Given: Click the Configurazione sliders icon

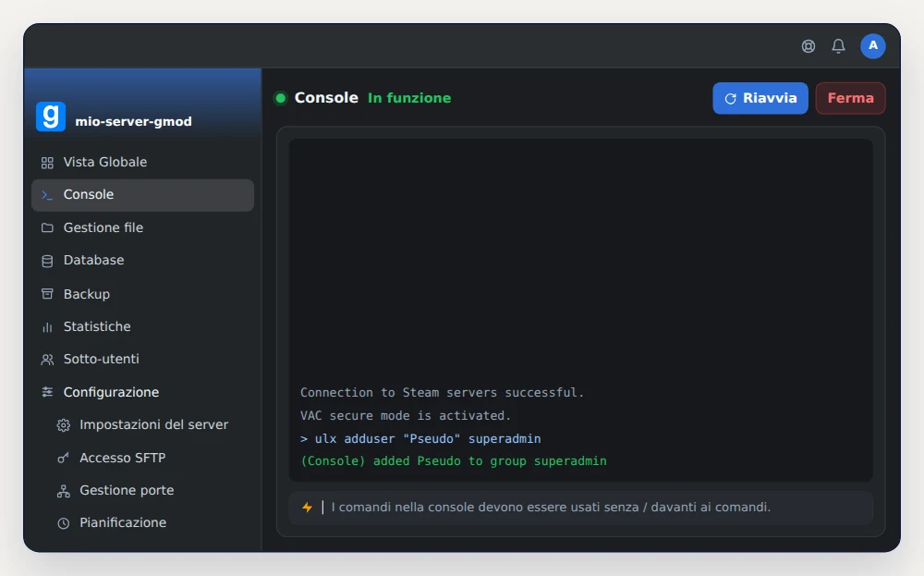Looking at the screenshot, I should [x=47, y=392].
